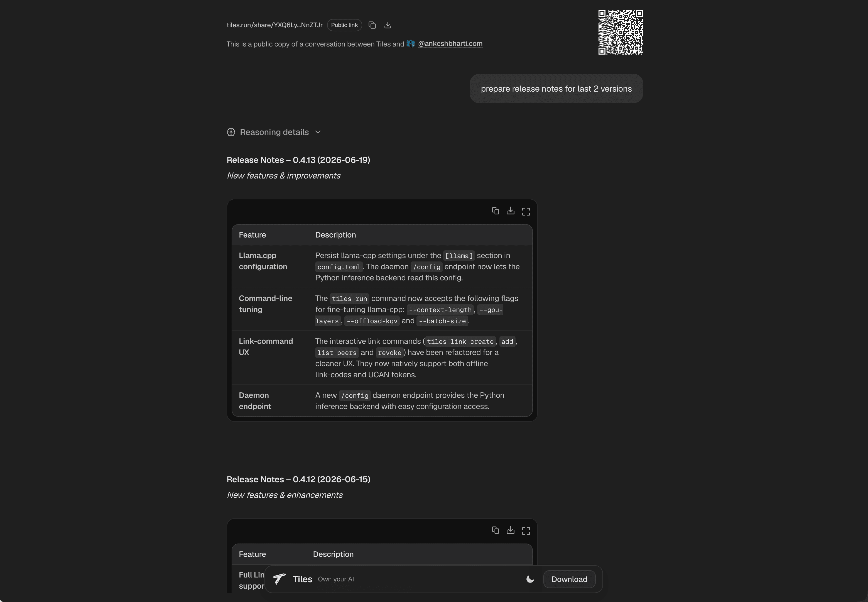
Task: Copy the share link icon beside Public link
Action: (372, 25)
